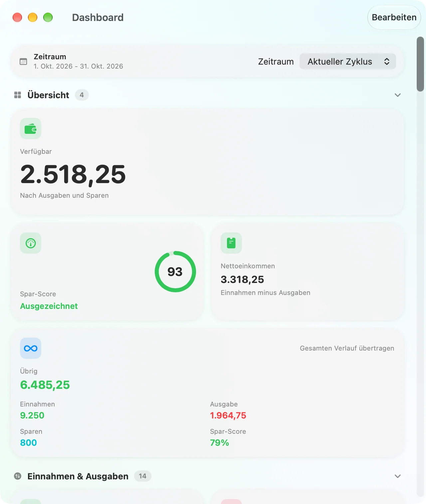The image size is (426, 504).
Task: Click the Dashboard window title
Action: pos(98,17)
